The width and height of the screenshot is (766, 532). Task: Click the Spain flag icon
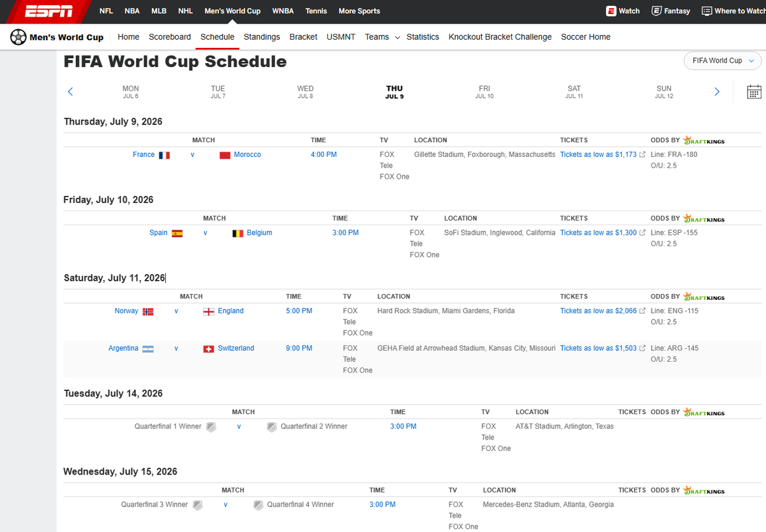pos(177,233)
